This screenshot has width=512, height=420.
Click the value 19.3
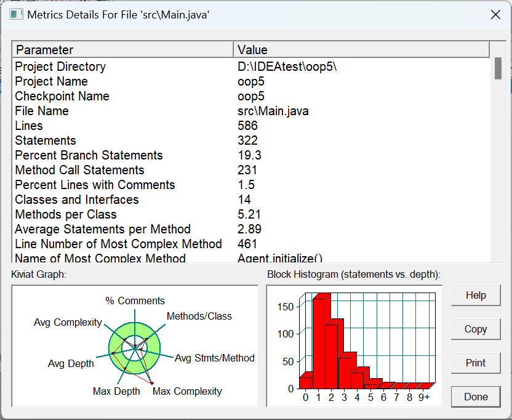tap(249, 155)
